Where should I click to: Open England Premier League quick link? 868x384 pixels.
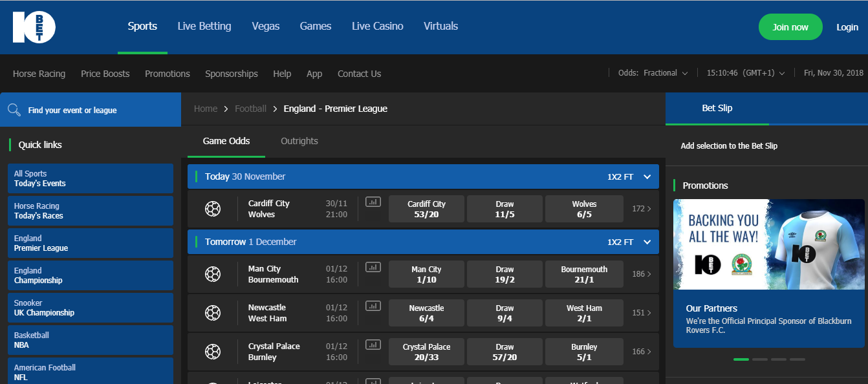[x=91, y=243]
